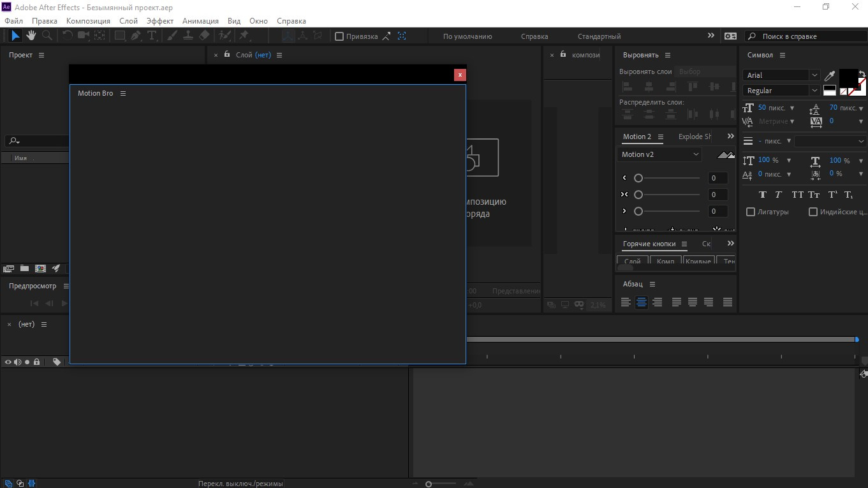The width and height of the screenshot is (868, 488).
Task: Apply Small Caps text style
Action: [x=814, y=195]
